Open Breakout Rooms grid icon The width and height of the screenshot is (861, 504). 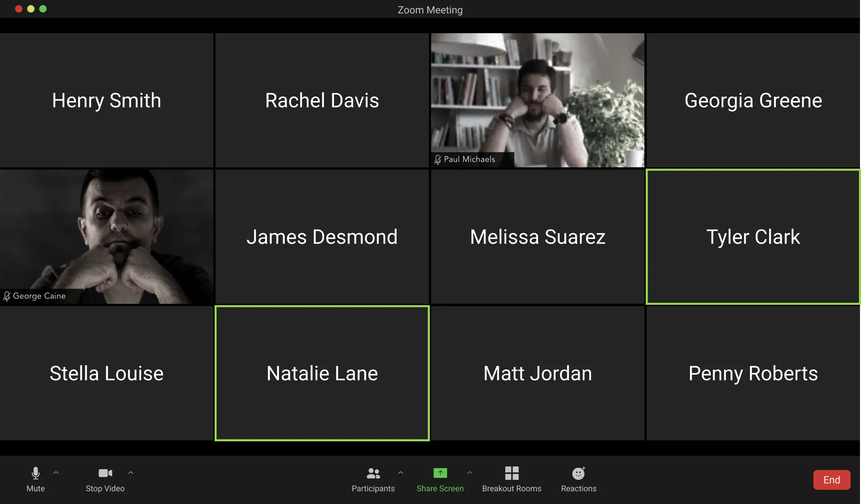512,473
